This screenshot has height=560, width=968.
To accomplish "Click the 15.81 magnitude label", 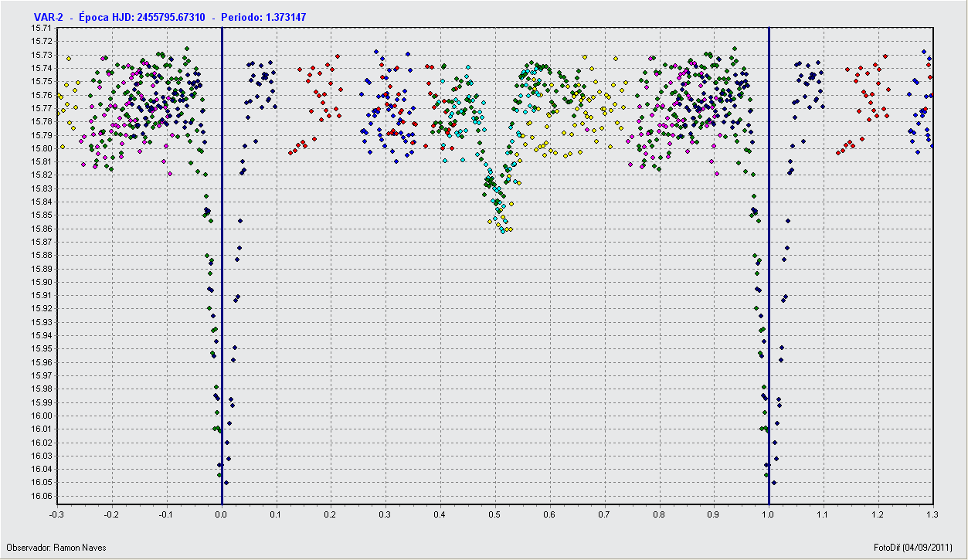I will 42,161.
